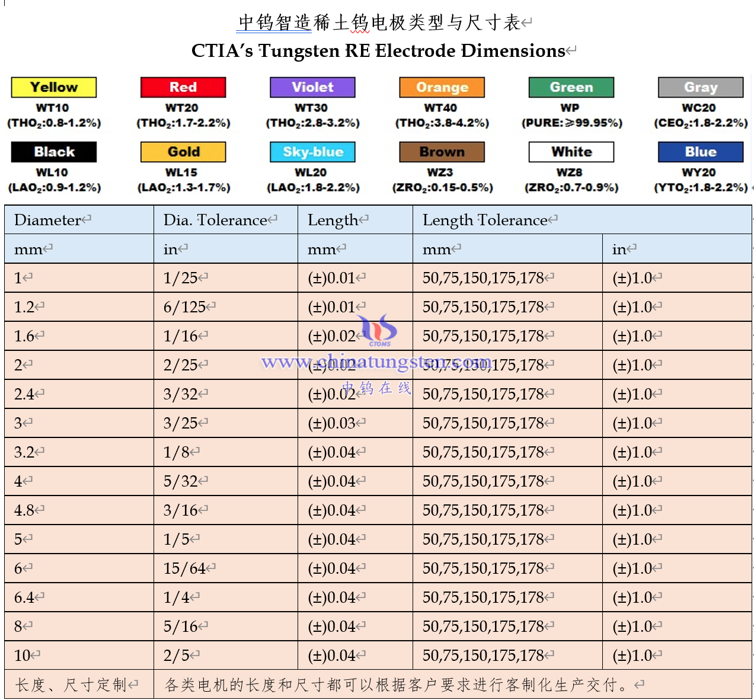
Task: Open the www.chinatungsten.com watermark link
Action: point(376,361)
